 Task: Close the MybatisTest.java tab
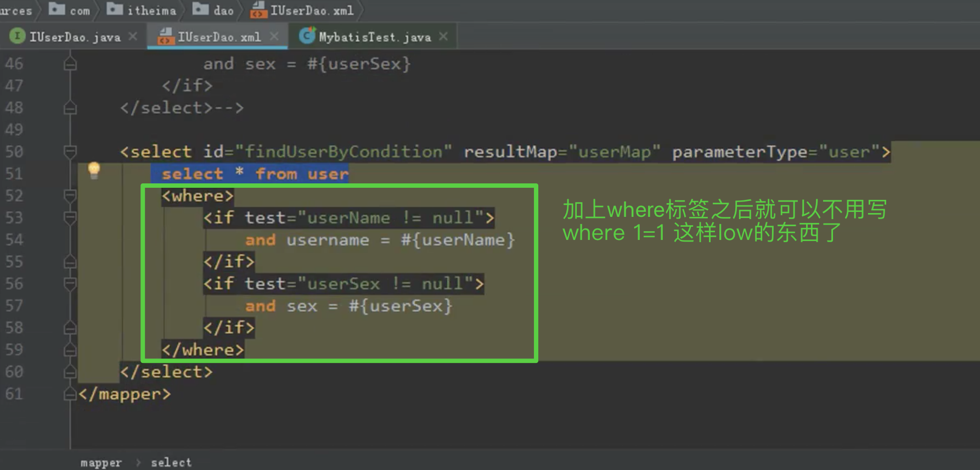pos(443,36)
